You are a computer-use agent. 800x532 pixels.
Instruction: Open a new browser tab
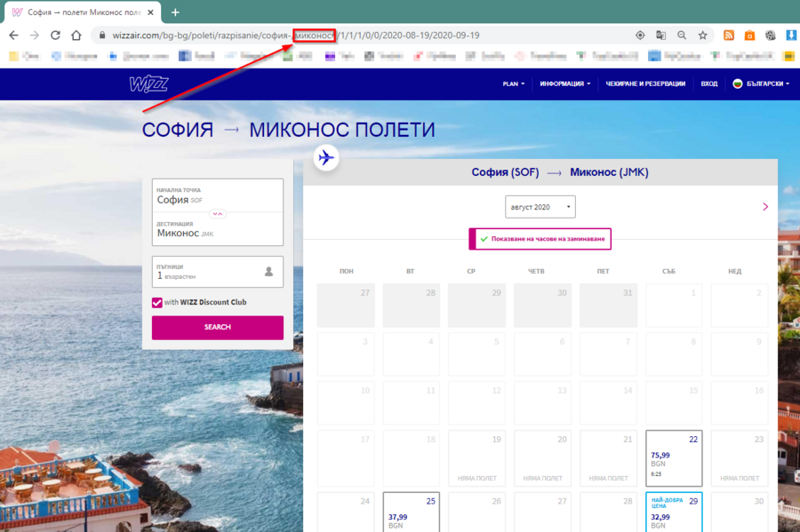(x=175, y=12)
